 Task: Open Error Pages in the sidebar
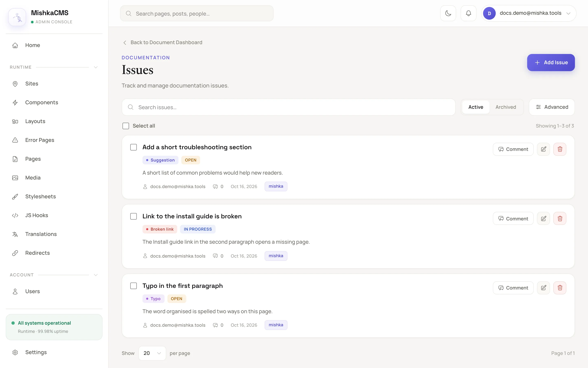(x=54, y=140)
